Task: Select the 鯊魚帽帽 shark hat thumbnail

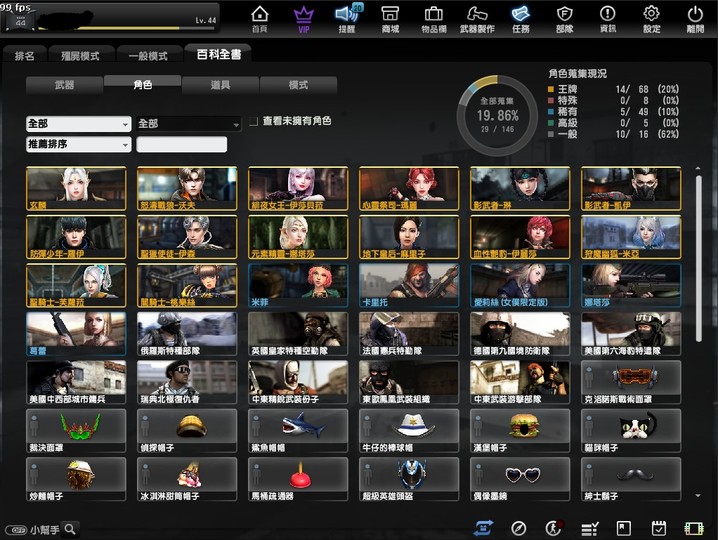Action: pos(298,427)
